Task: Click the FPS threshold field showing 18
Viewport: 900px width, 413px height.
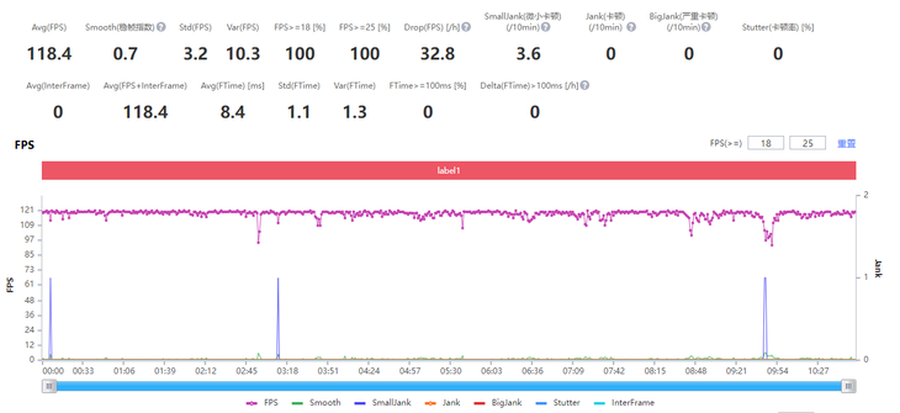Action: click(x=765, y=144)
